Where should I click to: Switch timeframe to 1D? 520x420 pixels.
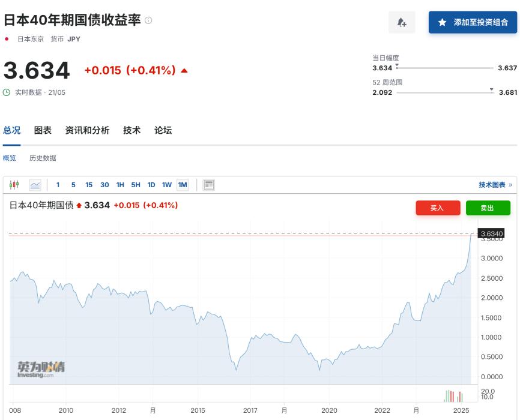pos(152,185)
